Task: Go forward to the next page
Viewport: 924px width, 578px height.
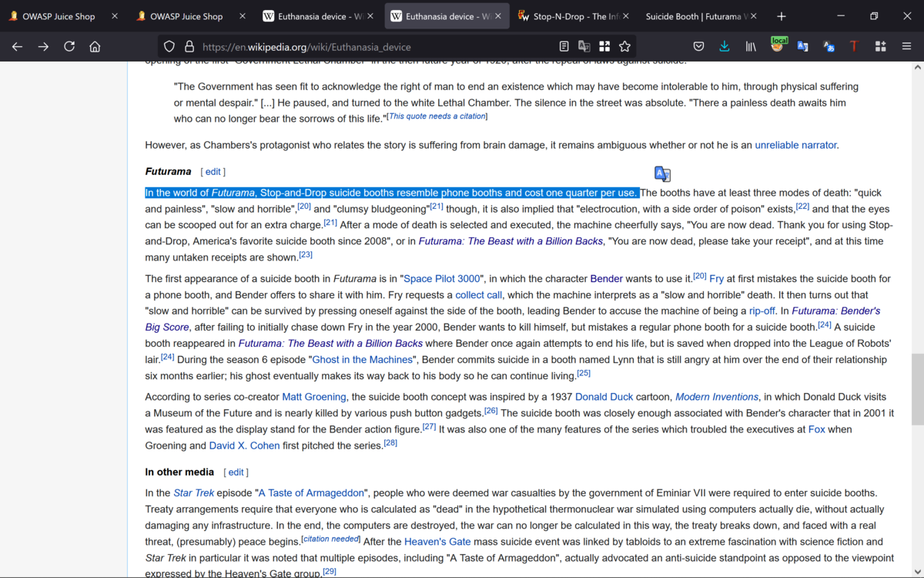Action: [x=43, y=46]
